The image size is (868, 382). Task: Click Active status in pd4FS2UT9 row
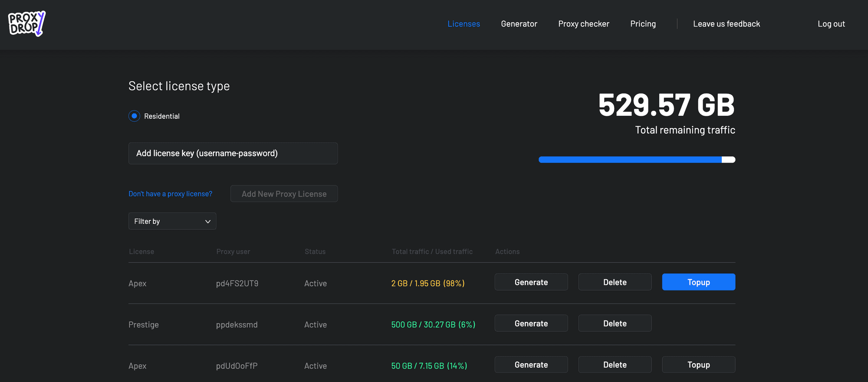click(x=316, y=284)
